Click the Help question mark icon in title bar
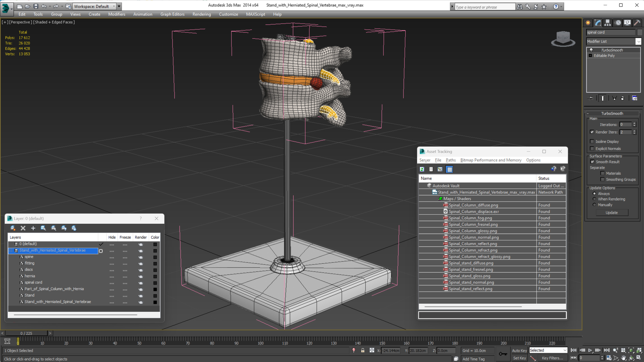Screen dimensions: 644x362 [556, 7]
